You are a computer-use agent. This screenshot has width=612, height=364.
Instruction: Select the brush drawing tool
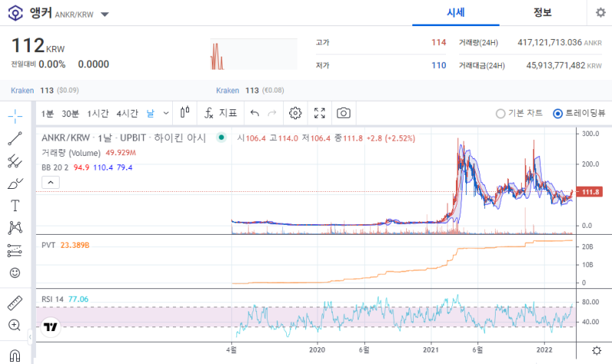(15, 184)
